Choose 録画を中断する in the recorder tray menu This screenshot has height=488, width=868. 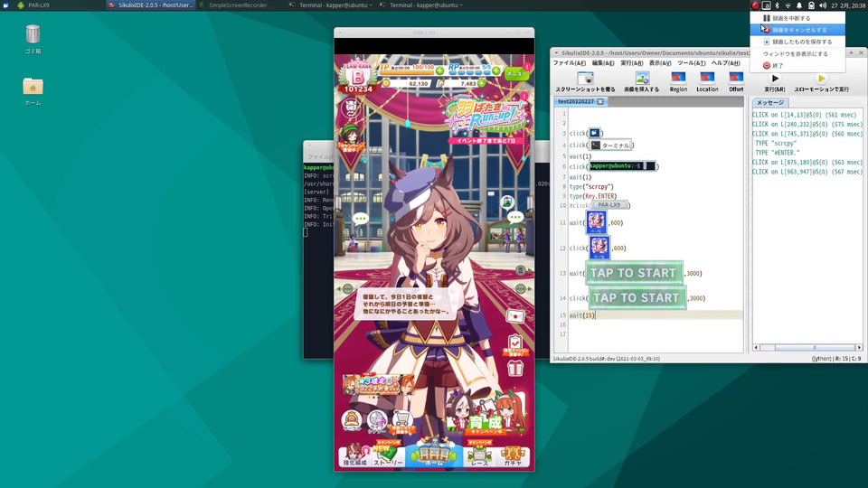pos(797,18)
